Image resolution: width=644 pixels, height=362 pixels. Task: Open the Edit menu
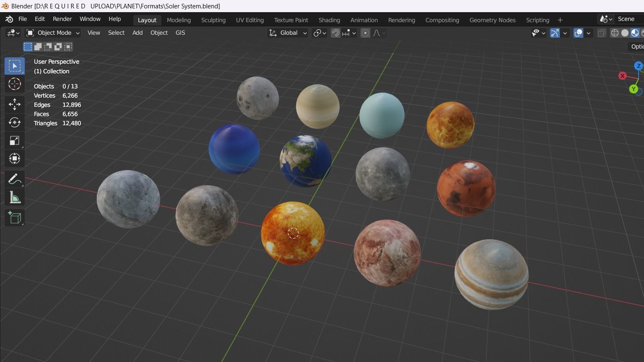(x=40, y=19)
